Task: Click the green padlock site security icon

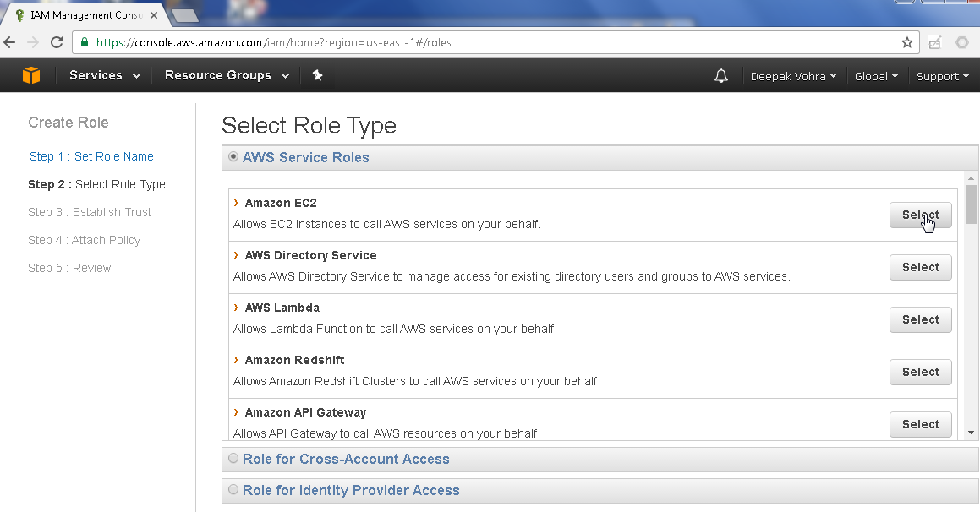Action: 85,42
